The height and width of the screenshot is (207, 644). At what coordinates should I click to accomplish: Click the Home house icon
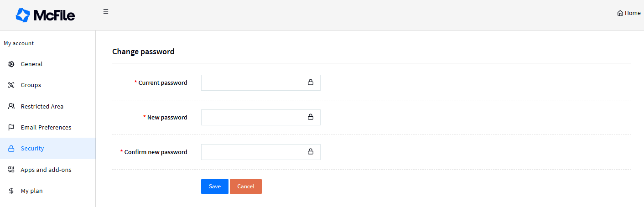[x=620, y=13]
